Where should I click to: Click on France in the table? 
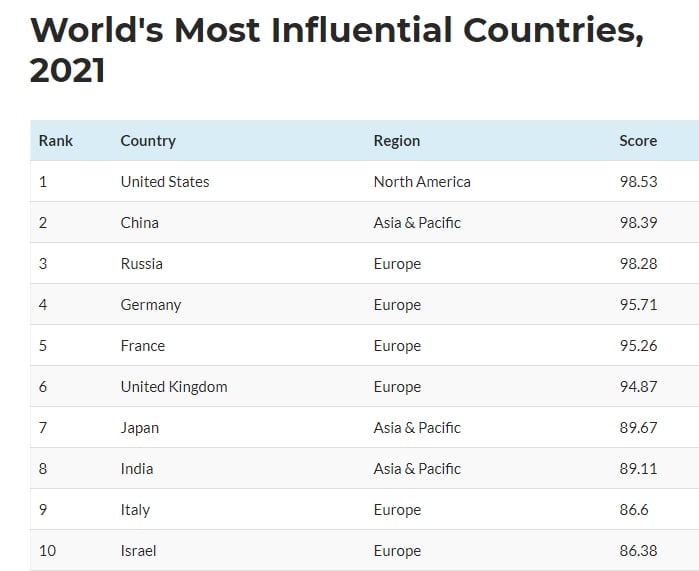(x=143, y=346)
